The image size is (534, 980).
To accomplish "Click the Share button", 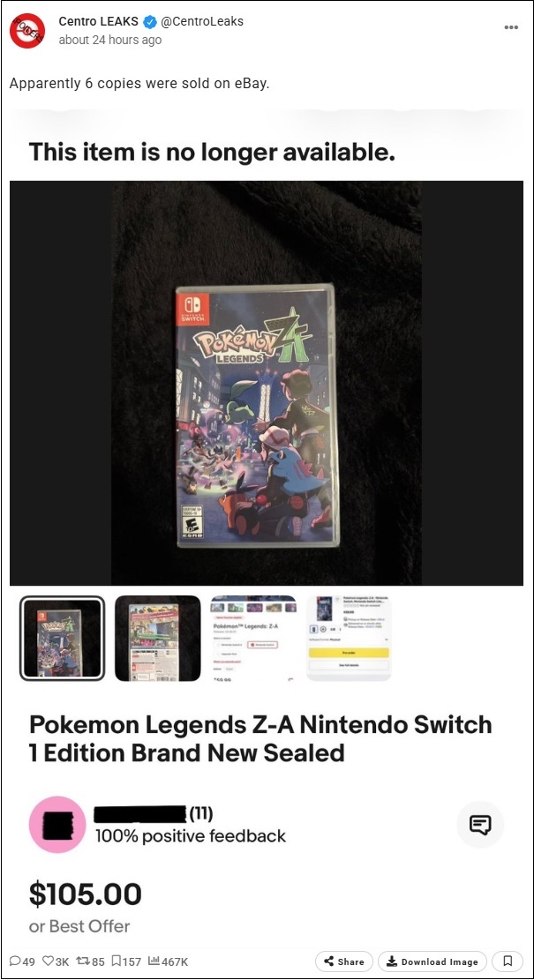I will [x=344, y=961].
